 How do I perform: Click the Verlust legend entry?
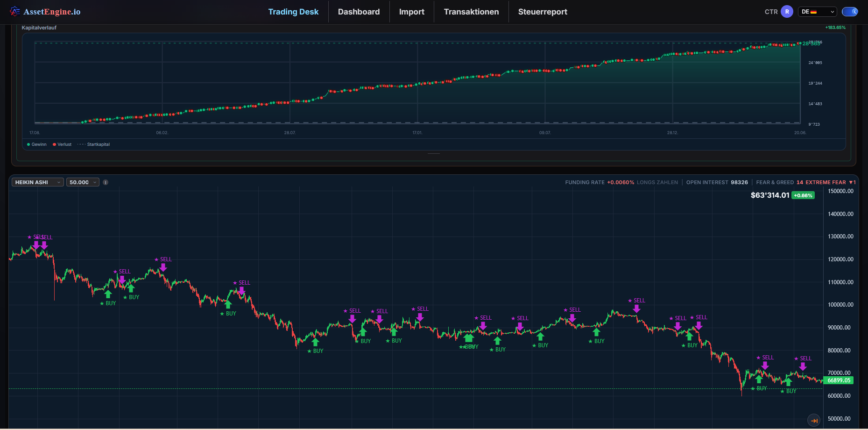pos(62,144)
